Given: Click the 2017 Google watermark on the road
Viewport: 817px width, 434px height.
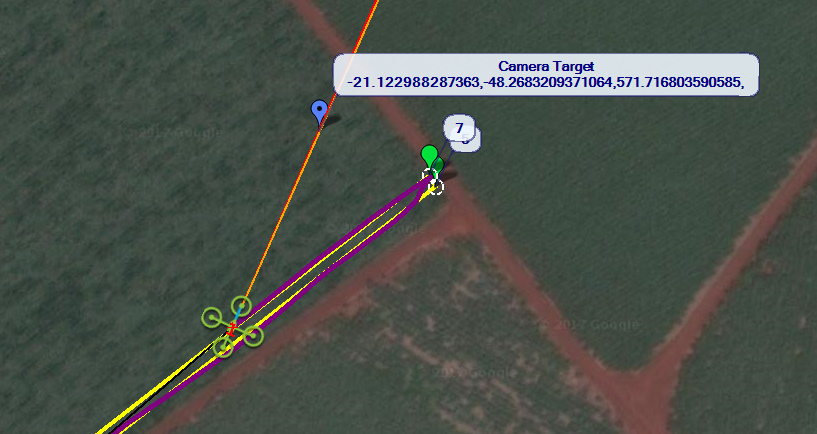Looking at the screenshot, I should tap(589, 325).
